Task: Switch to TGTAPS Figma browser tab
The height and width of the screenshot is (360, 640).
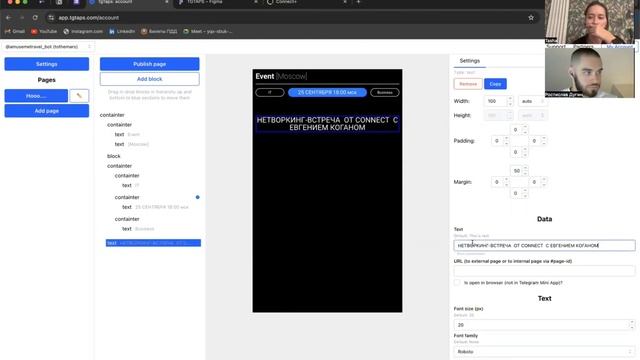Action: point(217,2)
